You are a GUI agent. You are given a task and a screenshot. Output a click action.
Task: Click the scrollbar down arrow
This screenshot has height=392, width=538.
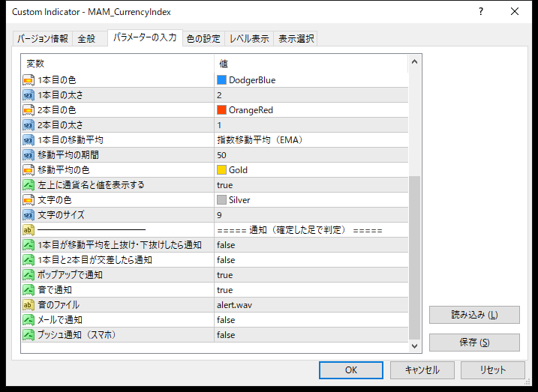point(414,346)
